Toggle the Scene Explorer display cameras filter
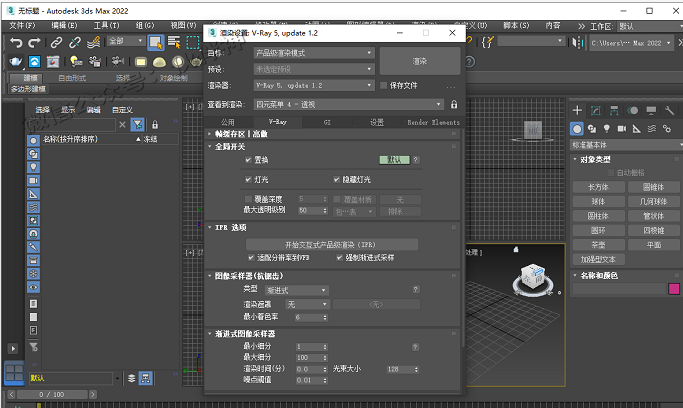 (x=33, y=180)
